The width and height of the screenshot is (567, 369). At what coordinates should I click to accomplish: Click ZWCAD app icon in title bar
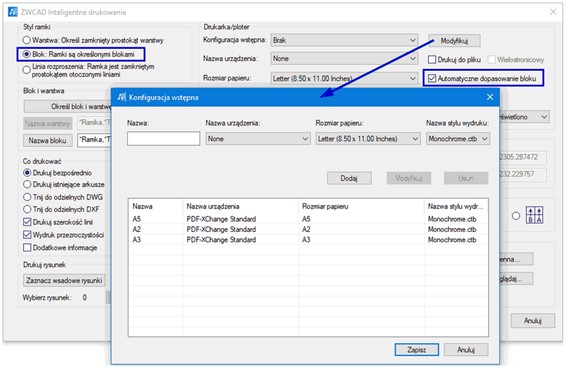click(x=13, y=12)
